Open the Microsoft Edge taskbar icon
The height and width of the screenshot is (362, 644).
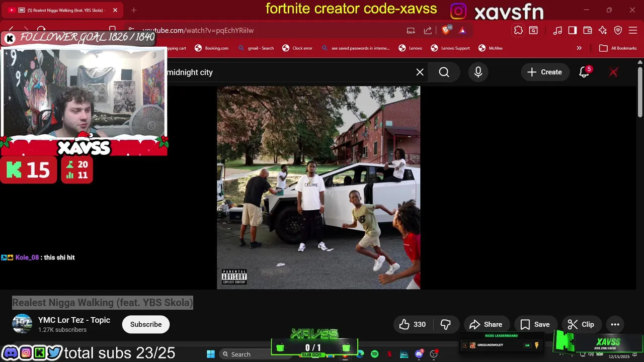(x=360, y=354)
